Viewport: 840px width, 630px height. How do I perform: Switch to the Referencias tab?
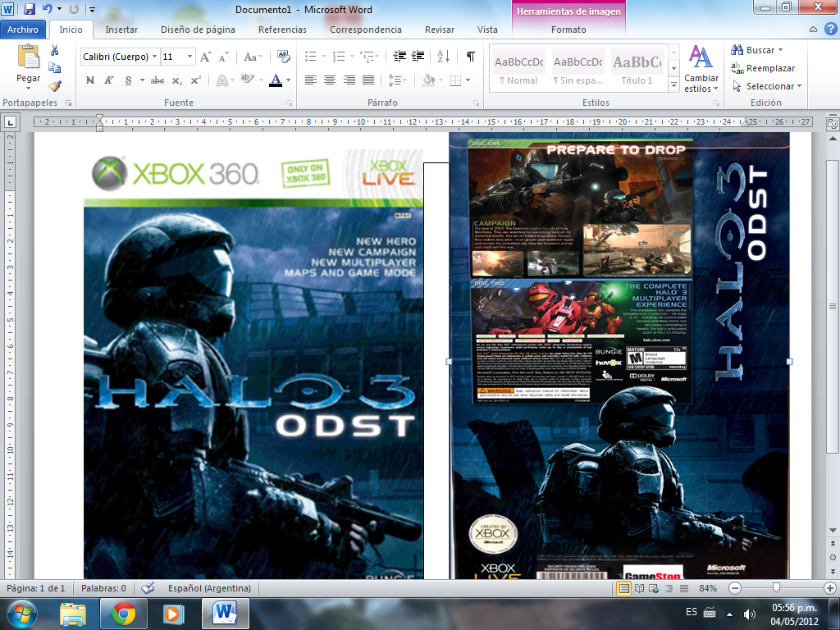point(282,30)
